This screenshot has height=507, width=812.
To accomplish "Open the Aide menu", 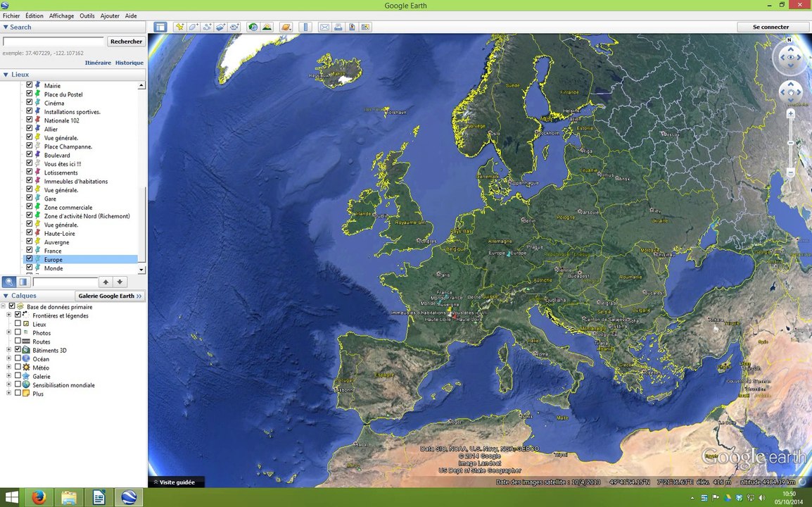I will [x=131, y=15].
